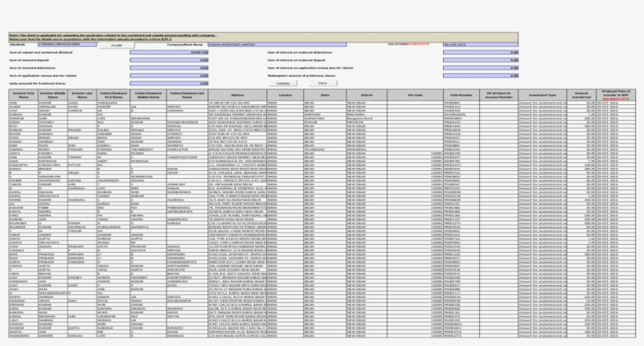Viewport: 644px width, 346px height.
Task: Select Sum of unpaid and unclaimed dividend value
Action: (x=169, y=53)
